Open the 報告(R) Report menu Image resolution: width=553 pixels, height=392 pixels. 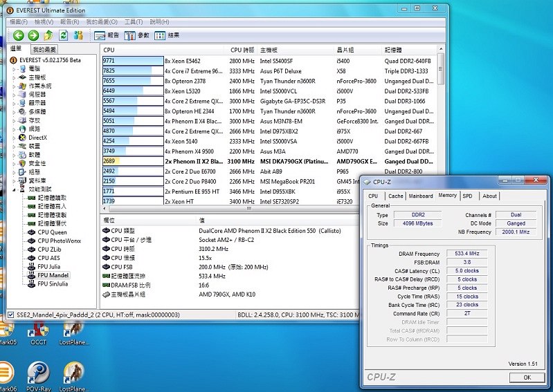(69, 22)
